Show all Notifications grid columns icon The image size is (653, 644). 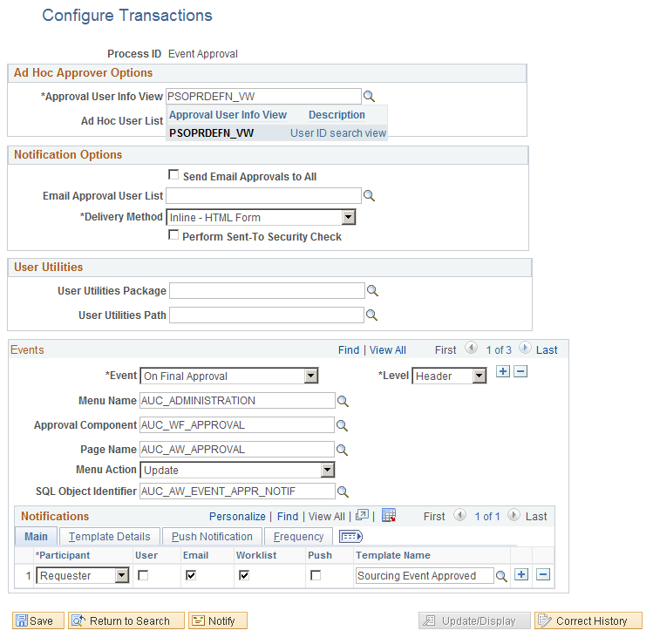(350, 537)
